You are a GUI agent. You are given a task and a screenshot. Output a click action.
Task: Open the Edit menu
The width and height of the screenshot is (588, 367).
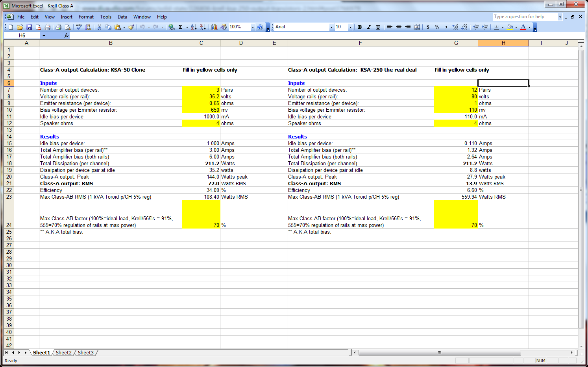35,17
